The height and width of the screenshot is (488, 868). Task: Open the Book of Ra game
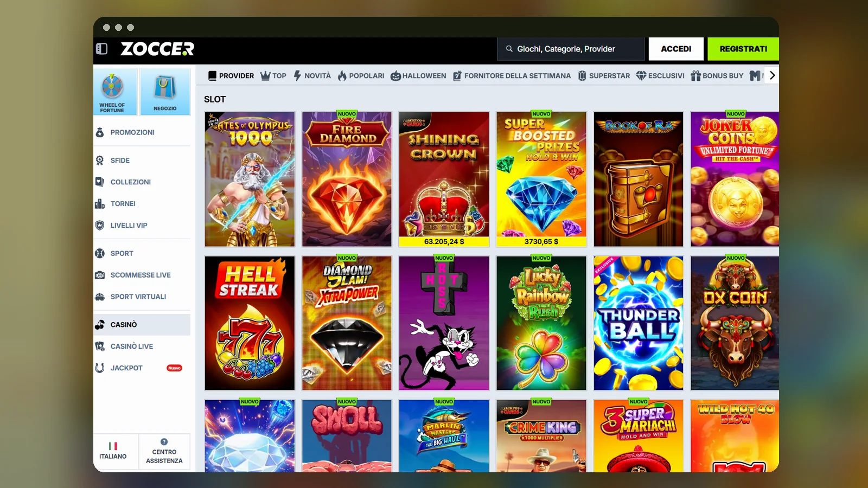coord(639,179)
